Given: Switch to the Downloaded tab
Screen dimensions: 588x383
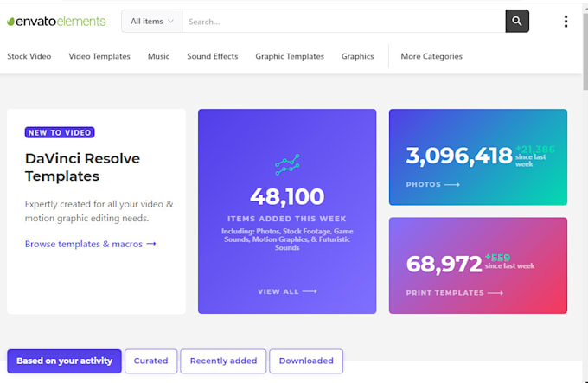Looking at the screenshot, I should 306,361.
